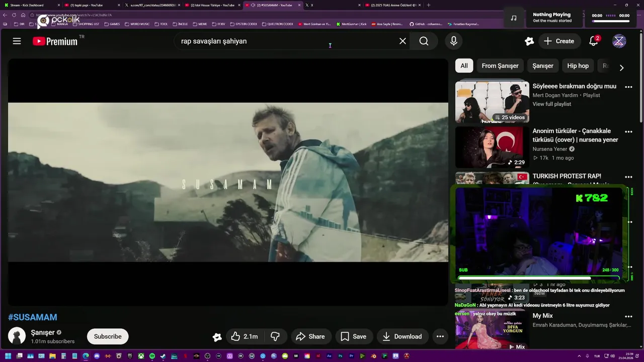Open the Create menu
Image resolution: width=644 pixels, height=362 pixels.
click(559, 41)
